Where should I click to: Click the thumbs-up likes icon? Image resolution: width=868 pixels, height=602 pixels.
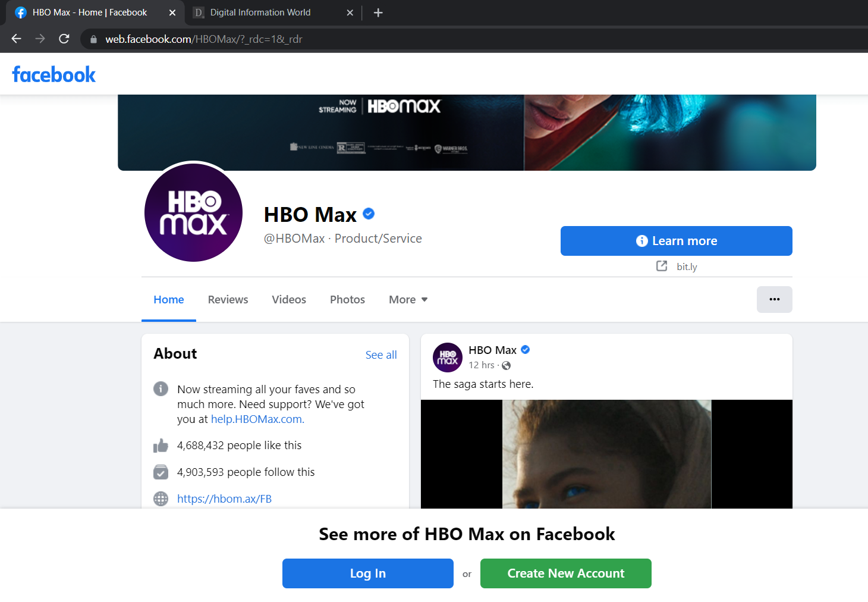tap(161, 446)
